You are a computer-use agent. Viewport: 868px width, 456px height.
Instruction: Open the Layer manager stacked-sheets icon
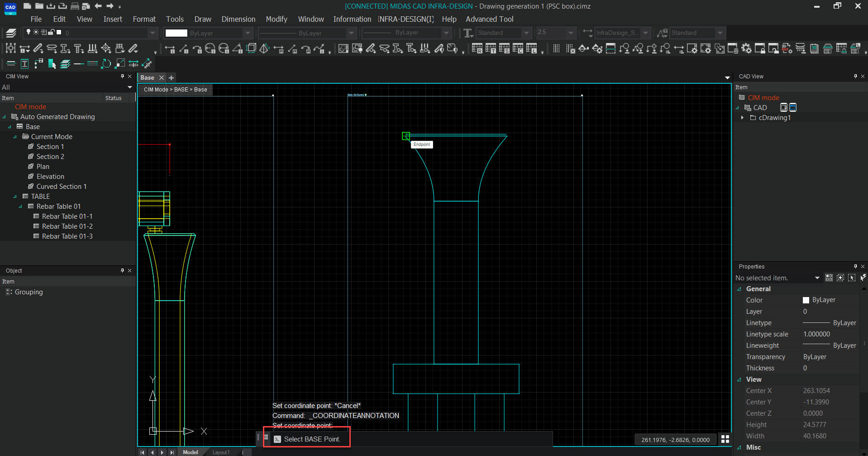tap(11, 33)
